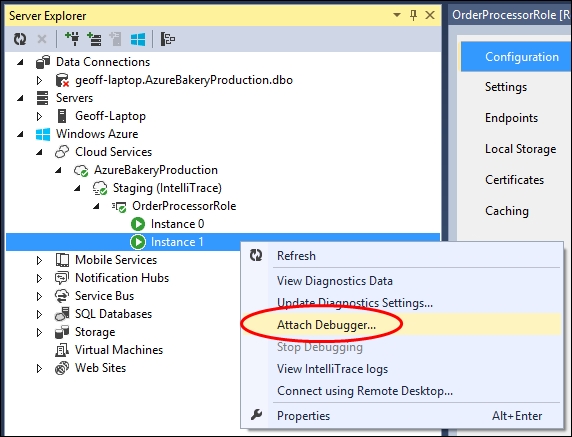Collapse the OrderProcessorRole node

pyautogui.click(x=96, y=206)
